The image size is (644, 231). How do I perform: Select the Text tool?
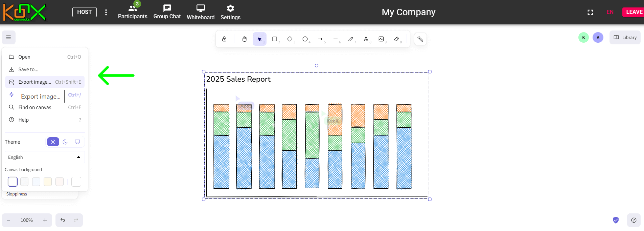[x=366, y=39]
